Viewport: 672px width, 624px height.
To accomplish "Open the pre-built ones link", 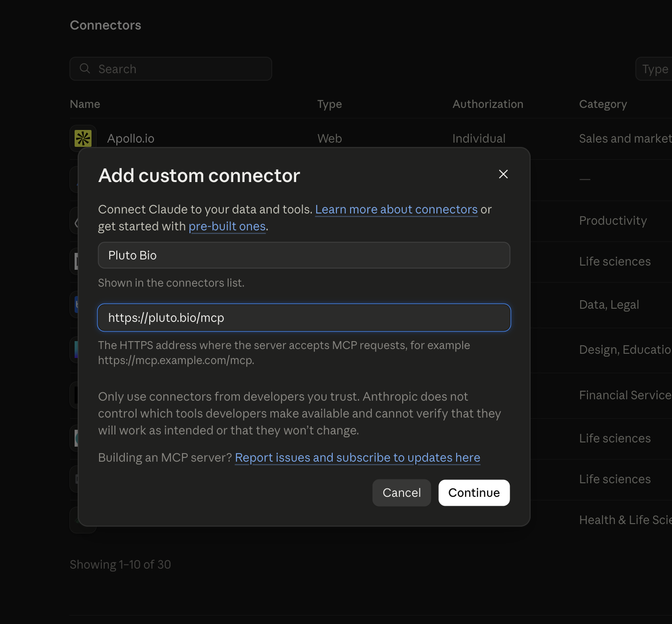I will pyautogui.click(x=227, y=226).
